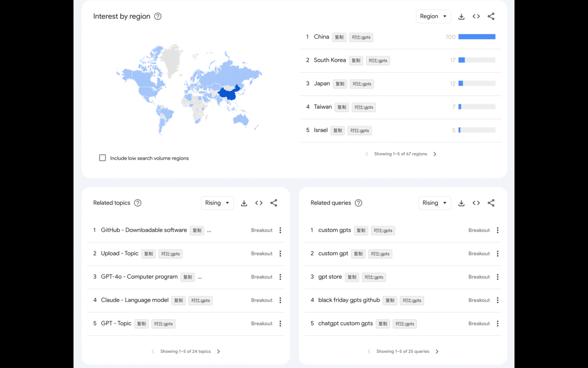Download the Interest by region data
This screenshot has height=368, width=588.
tap(461, 16)
